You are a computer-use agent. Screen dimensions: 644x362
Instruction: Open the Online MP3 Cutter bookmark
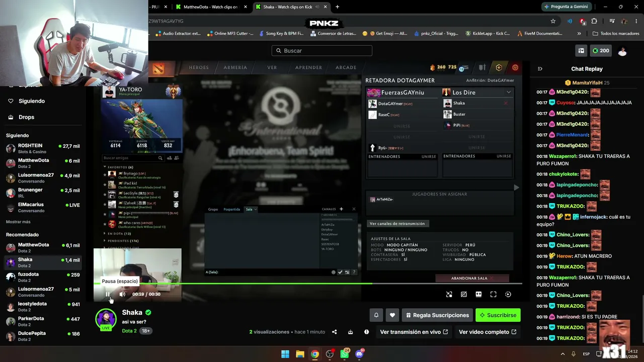(x=230, y=34)
